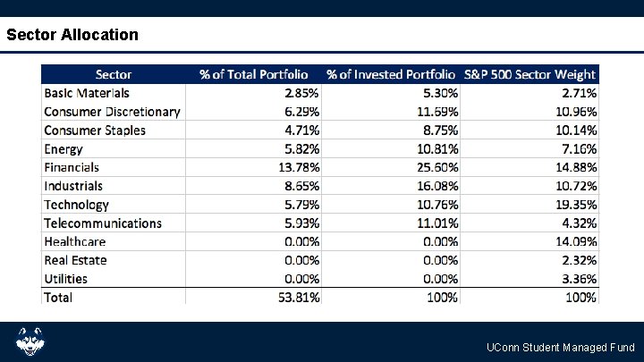
Task: Click the Financials row label
Action: coord(72,167)
